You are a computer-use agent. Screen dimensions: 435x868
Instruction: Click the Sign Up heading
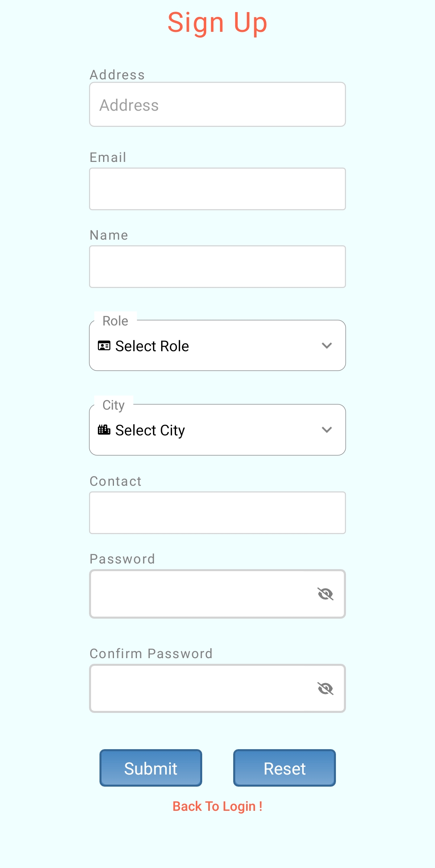click(217, 22)
